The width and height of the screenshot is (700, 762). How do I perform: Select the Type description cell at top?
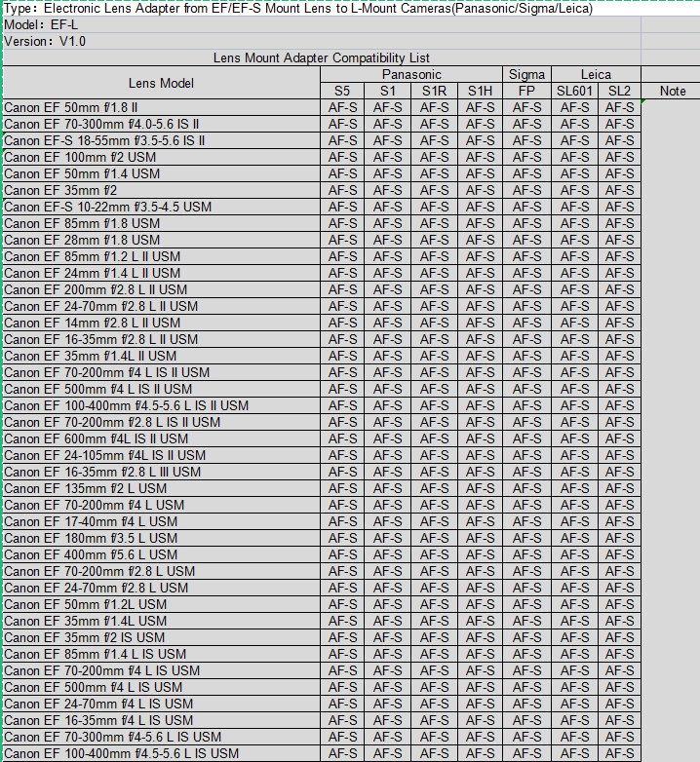pyautogui.click(x=351, y=8)
